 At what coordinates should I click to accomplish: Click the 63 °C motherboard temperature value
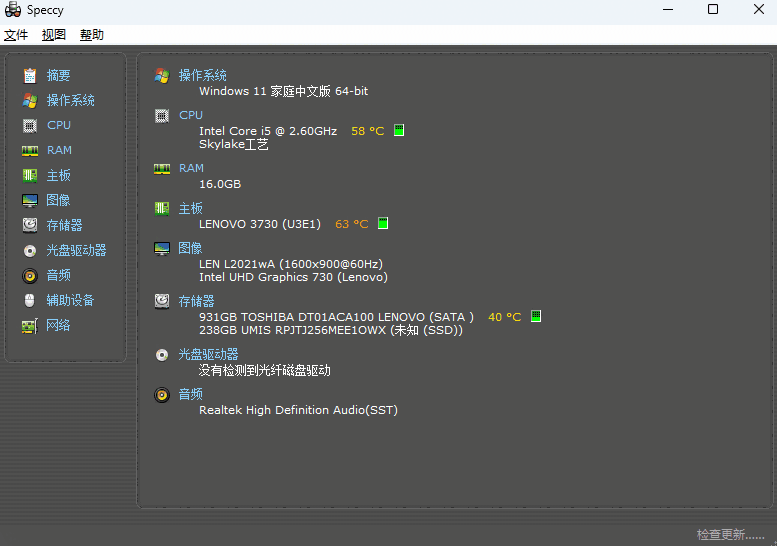click(x=352, y=224)
